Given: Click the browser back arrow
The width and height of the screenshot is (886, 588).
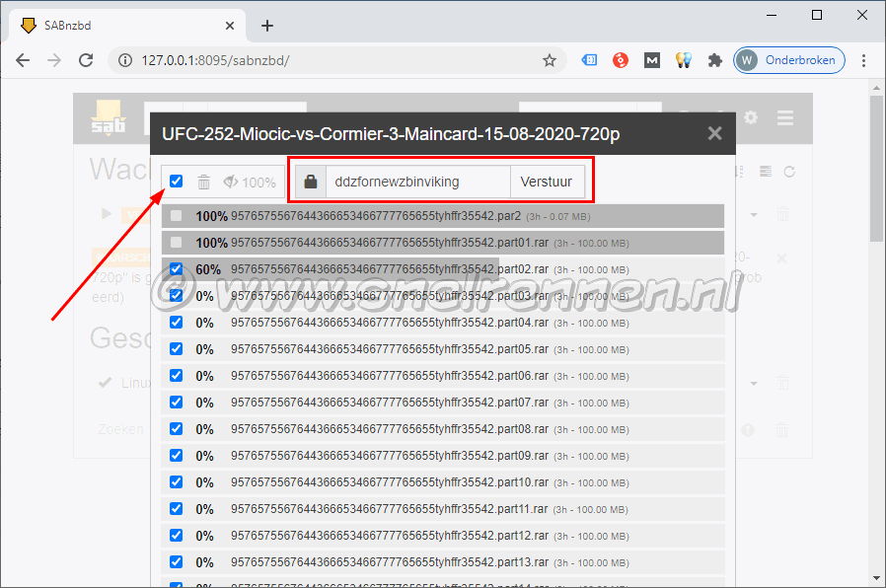Looking at the screenshot, I should tap(23, 60).
